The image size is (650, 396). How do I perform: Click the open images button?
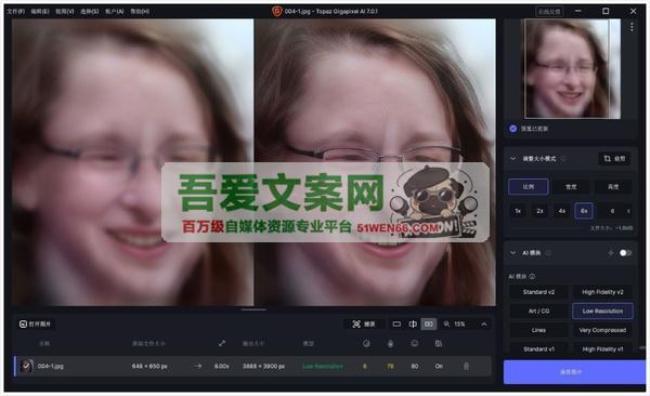(35, 324)
